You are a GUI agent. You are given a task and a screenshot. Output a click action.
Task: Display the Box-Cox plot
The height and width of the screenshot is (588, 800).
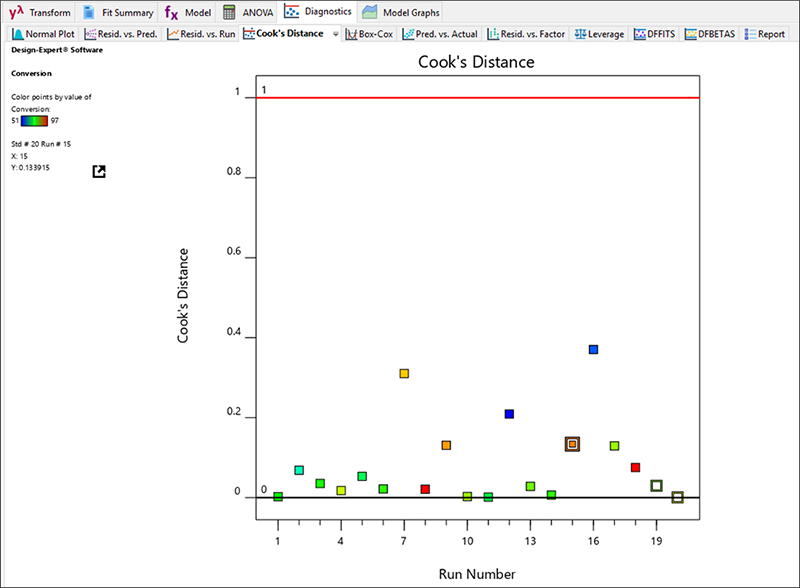tap(370, 33)
